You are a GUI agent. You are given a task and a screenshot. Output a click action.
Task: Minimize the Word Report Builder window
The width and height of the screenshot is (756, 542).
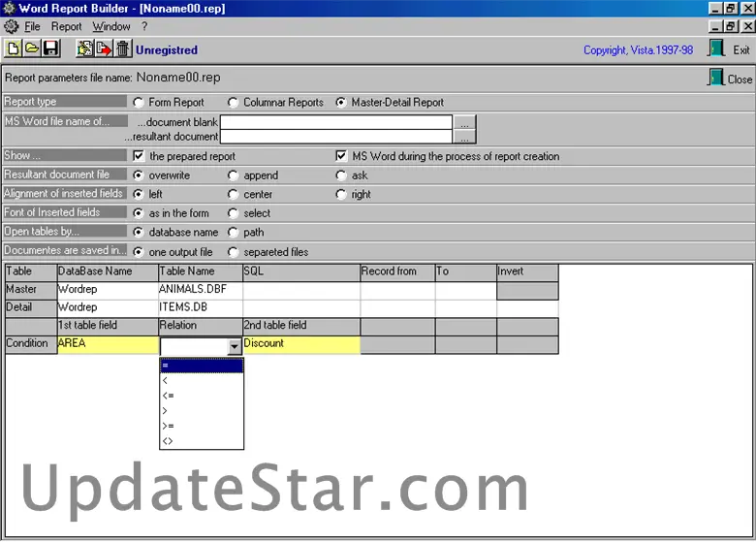pos(715,8)
